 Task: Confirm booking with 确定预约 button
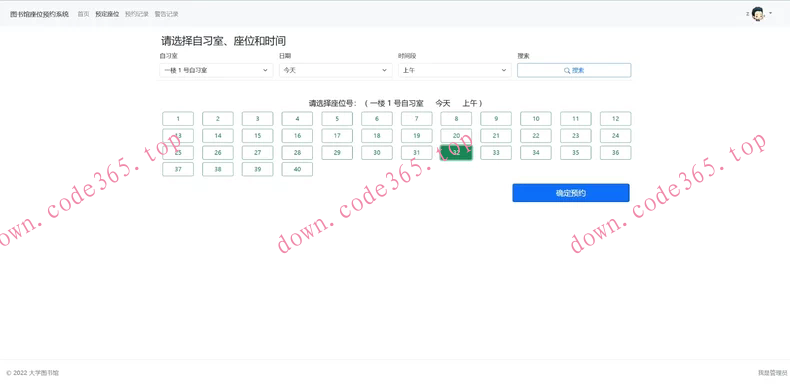(571, 193)
